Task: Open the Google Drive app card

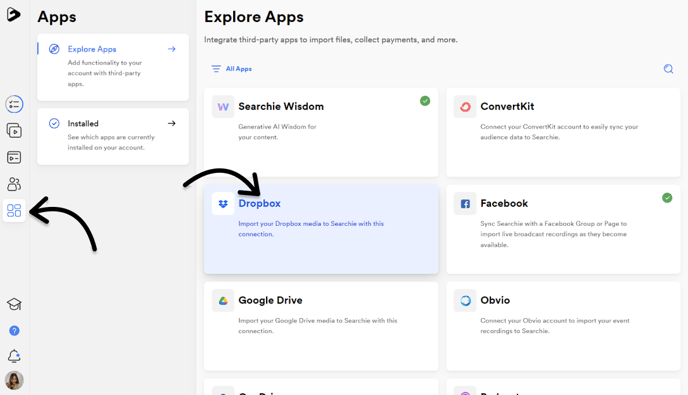Action: point(321,327)
